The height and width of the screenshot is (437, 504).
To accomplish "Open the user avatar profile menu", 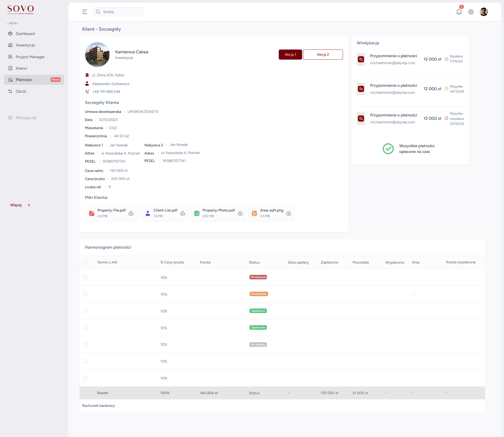I will [484, 12].
